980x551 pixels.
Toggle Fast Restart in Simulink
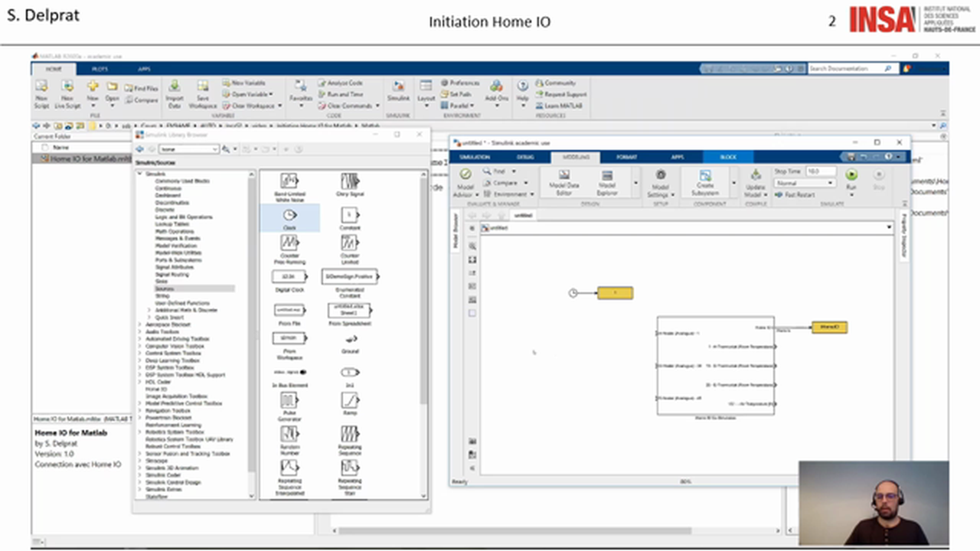(795, 195)
